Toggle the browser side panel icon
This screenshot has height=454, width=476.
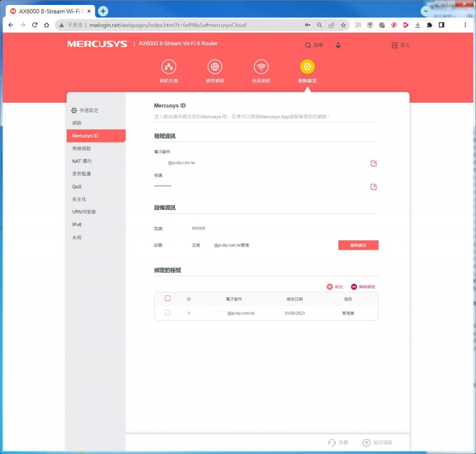point(441,25)
